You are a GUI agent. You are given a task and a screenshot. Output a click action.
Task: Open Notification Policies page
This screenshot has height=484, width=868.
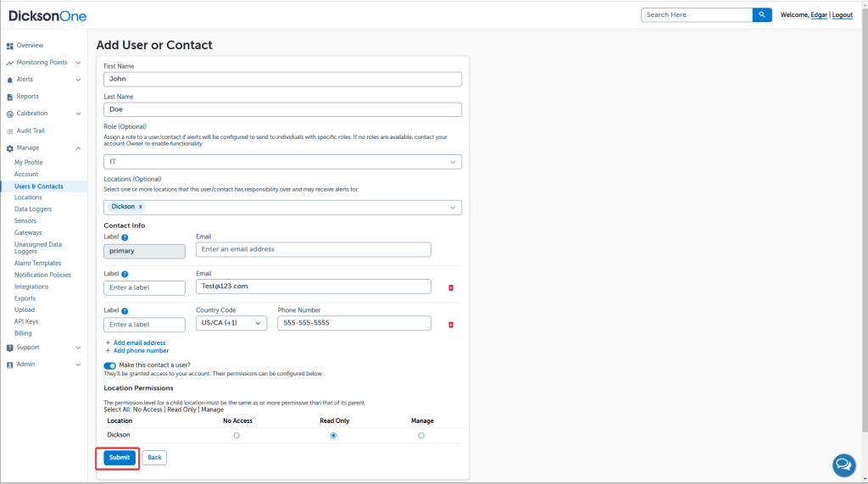coord(42,275)
